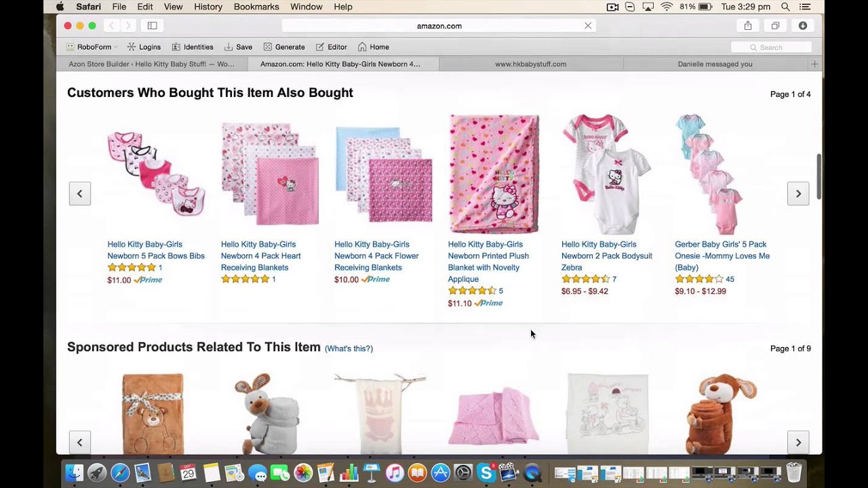This screenshot has height=488, width=868.
Task: Click RoboForm Home
Action: pos(374,47)
